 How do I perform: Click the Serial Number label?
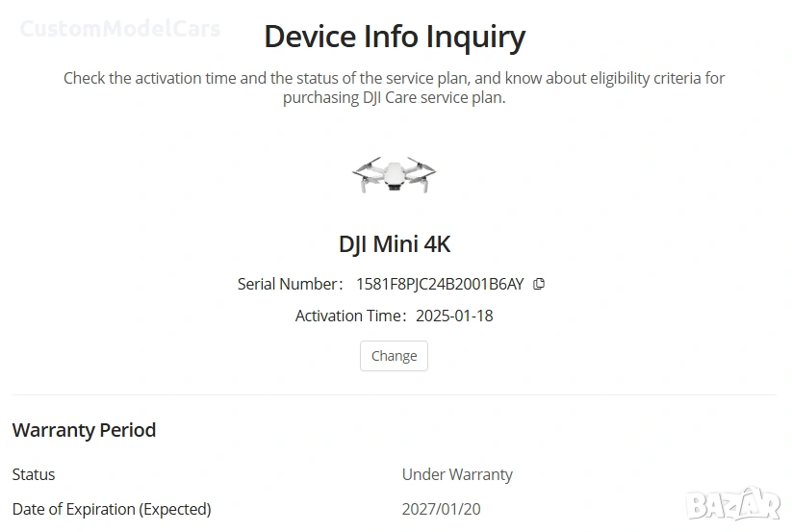286,284
